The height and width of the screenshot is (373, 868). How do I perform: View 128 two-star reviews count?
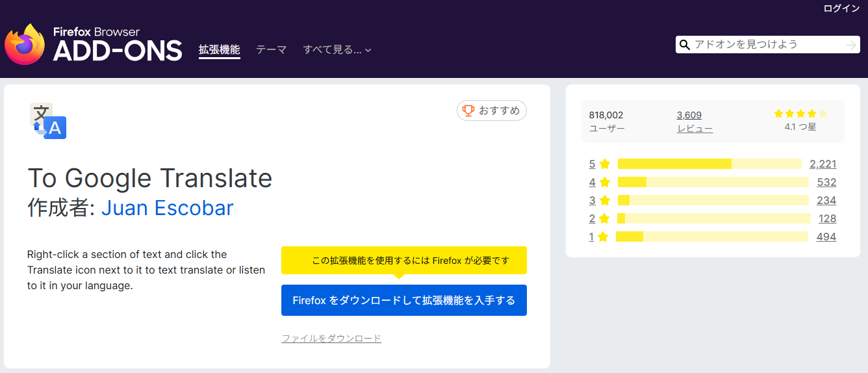click(x=828, y=218)
